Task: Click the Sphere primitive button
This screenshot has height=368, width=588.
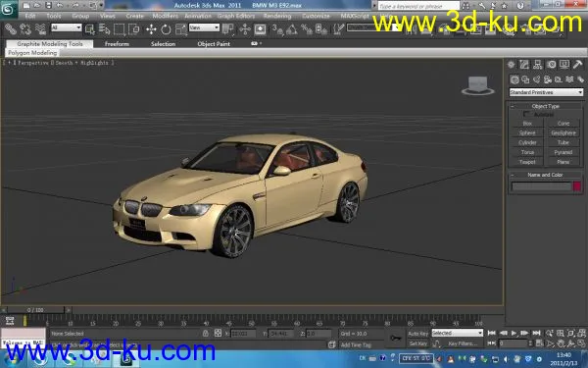Action: pos(527,132)
